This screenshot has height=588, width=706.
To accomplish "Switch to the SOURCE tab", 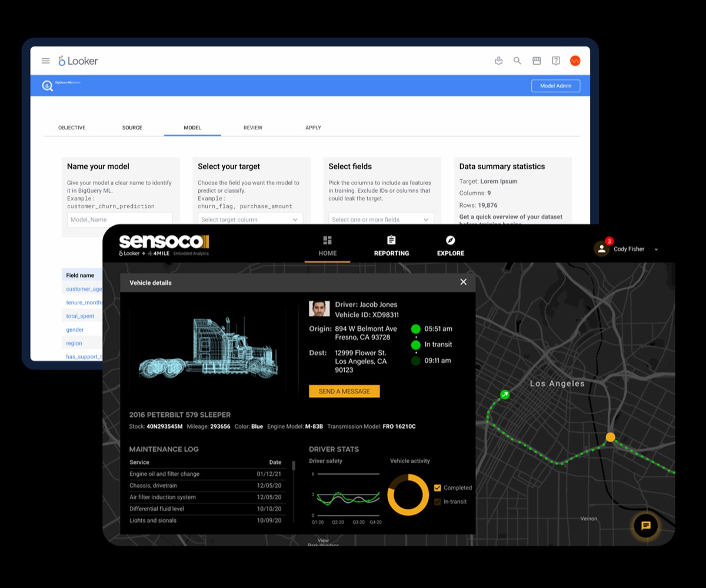I will coord(132,128).
